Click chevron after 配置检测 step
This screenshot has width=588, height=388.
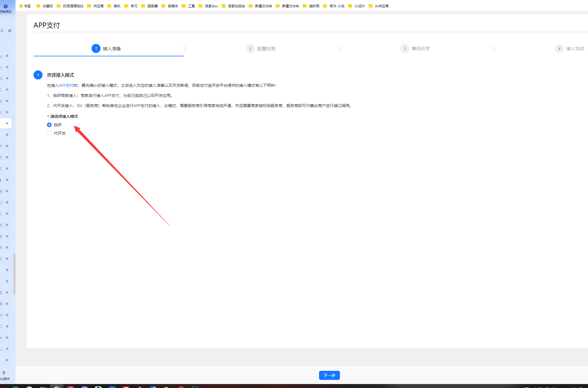click(339, 48)
